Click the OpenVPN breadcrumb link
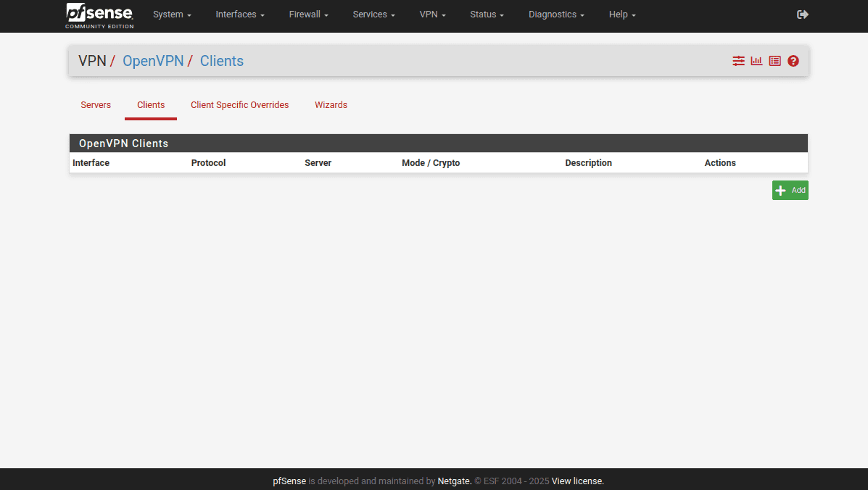868x490 pixels. (153, 61)
